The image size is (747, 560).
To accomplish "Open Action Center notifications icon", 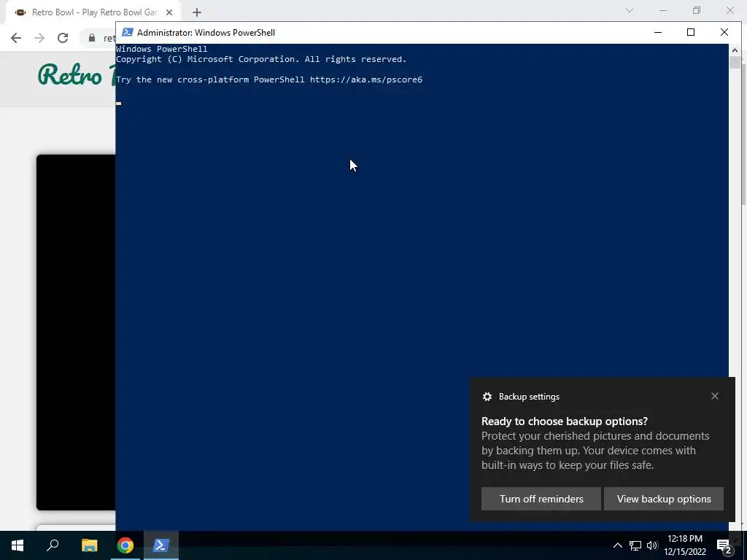I will pyautogui.click(x=724, y=545).
